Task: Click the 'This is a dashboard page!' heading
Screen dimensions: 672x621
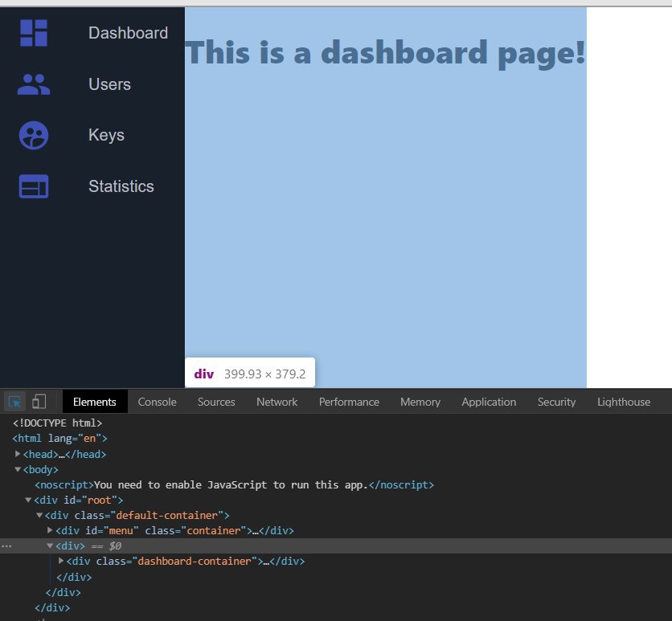Action: point(385,53)
